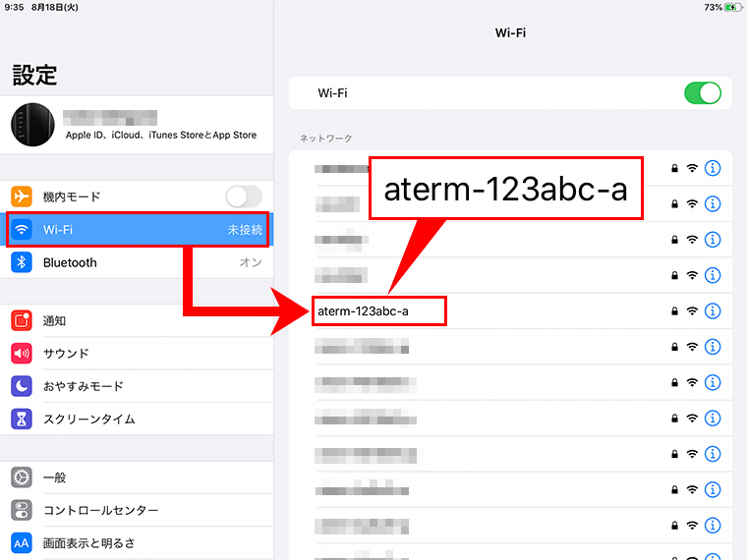This screenshot has width=747, height=560.
Task: Open info for network below aterm-123abc-a
Action: tap(714, 347)
